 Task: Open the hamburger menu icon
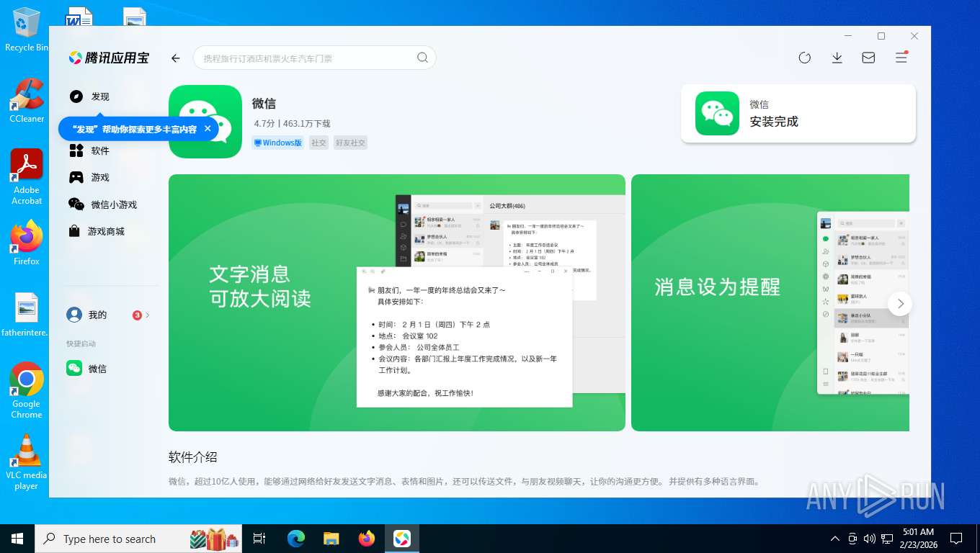point(901,58)
